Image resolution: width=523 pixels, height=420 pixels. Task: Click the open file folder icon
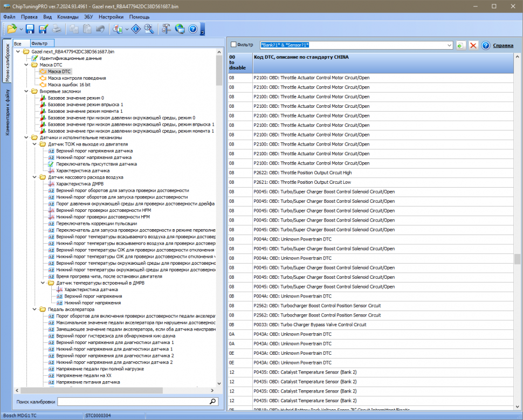pos(11,29)
